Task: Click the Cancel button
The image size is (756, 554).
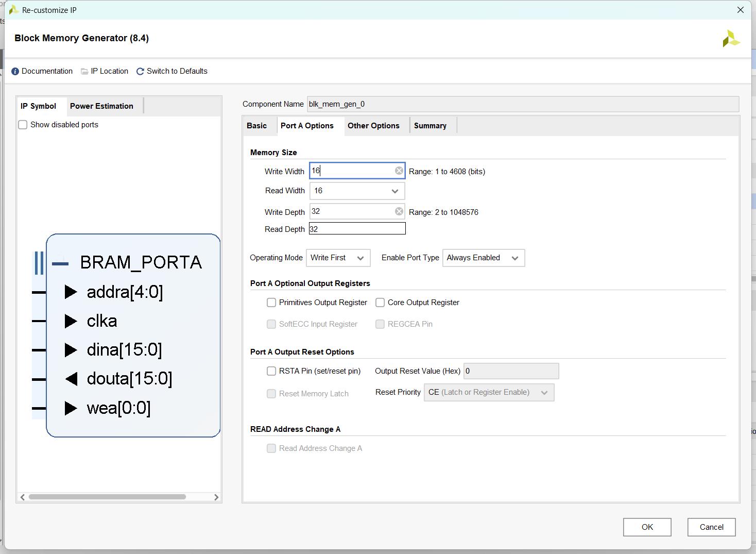Action: pos(711,527)
